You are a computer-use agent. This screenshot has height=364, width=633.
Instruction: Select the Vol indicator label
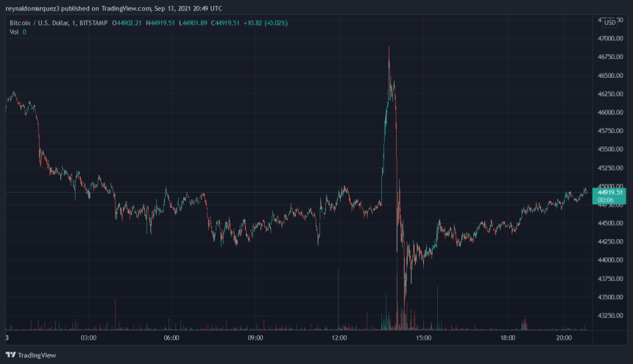tap(13, 32)
